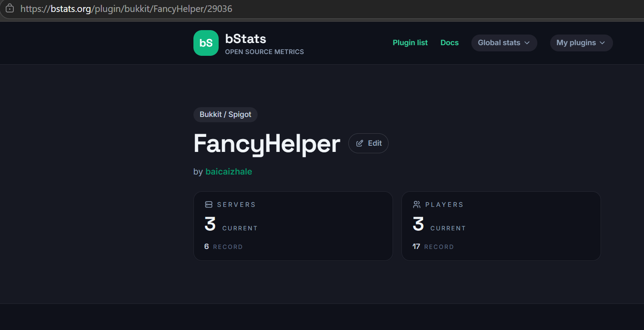Click the current players count 3
The image size is (644, 330).
coord(418,224)
